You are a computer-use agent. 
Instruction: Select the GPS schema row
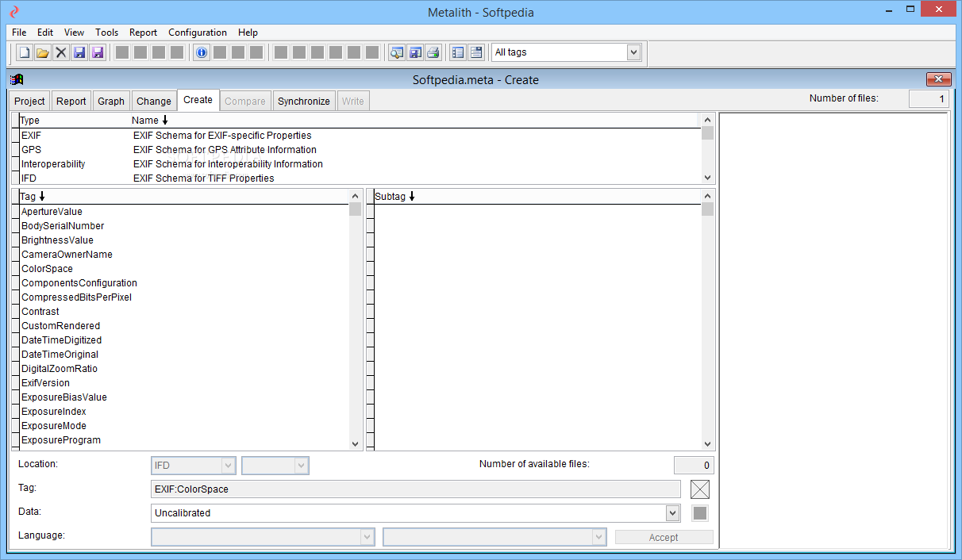[361, 150]
